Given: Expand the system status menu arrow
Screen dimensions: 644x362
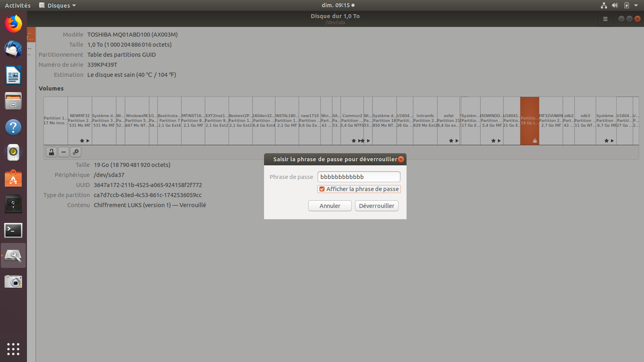Looking at the screenshot, I should pos(636,5).
